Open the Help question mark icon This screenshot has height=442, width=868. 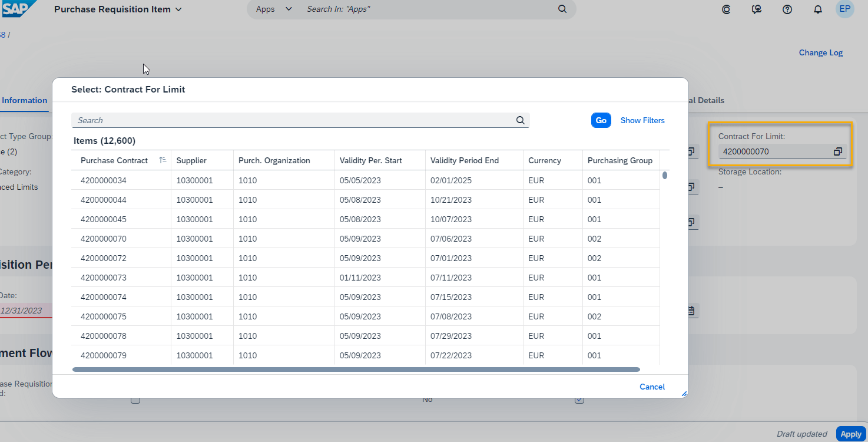tap(787, 9)
